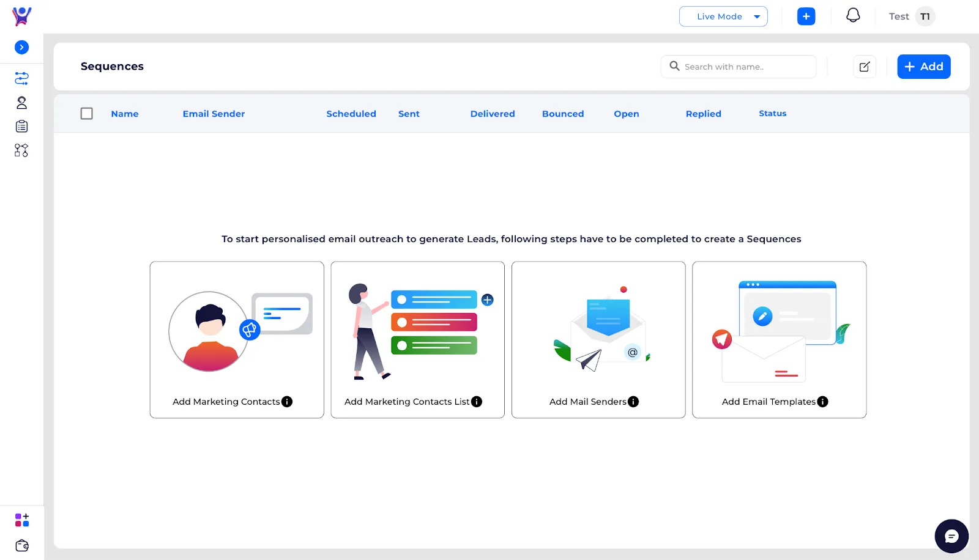The height and width of the screenshot is (560, 979).
Task: Open the Add Marketing Contacts List card illustration
Action: click(x=421, y=331)
